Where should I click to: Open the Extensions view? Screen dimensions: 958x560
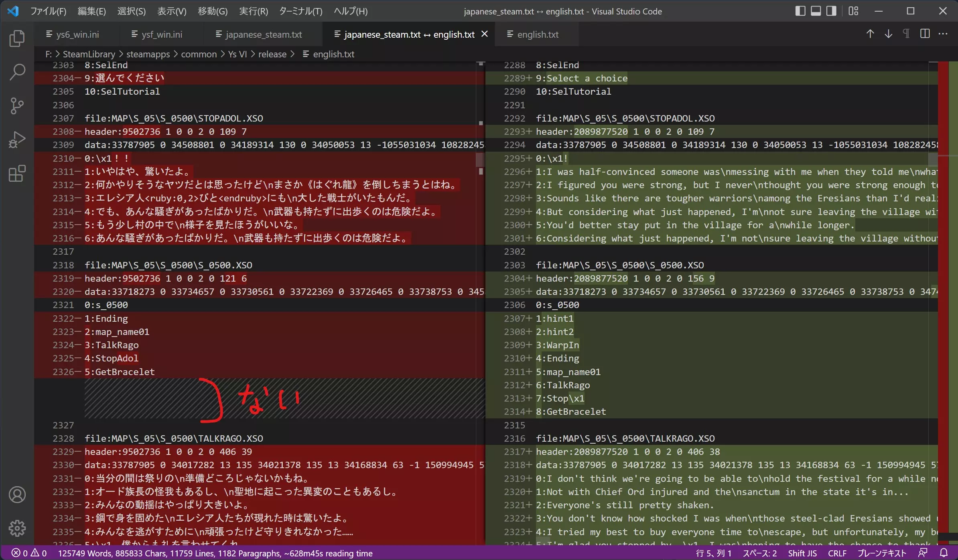(17, 174)
